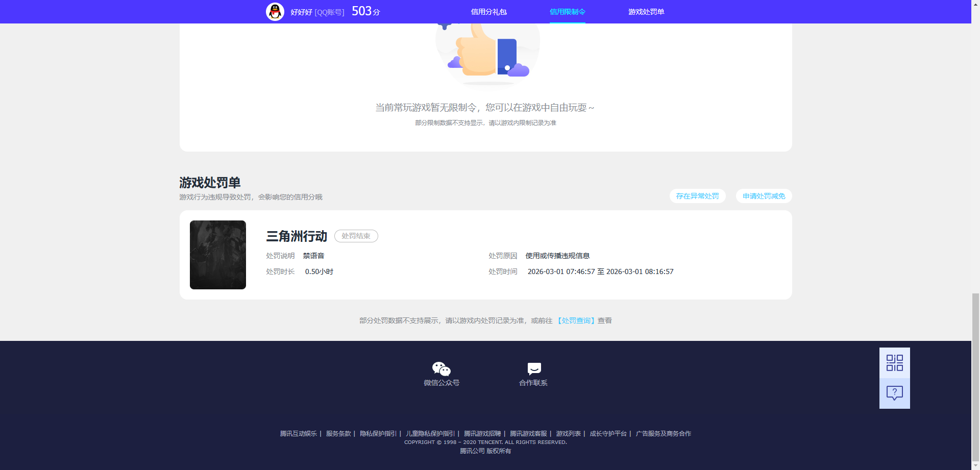The image size is (980, 470).
Task: Click the 禁语音 punishment description
Action: [313, 256]
